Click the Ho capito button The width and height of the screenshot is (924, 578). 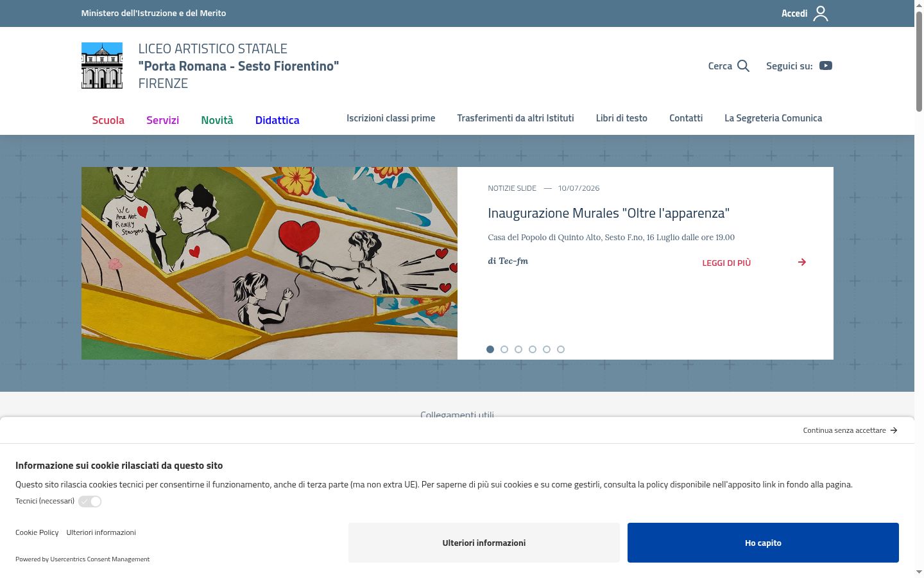tap(763, 543)
